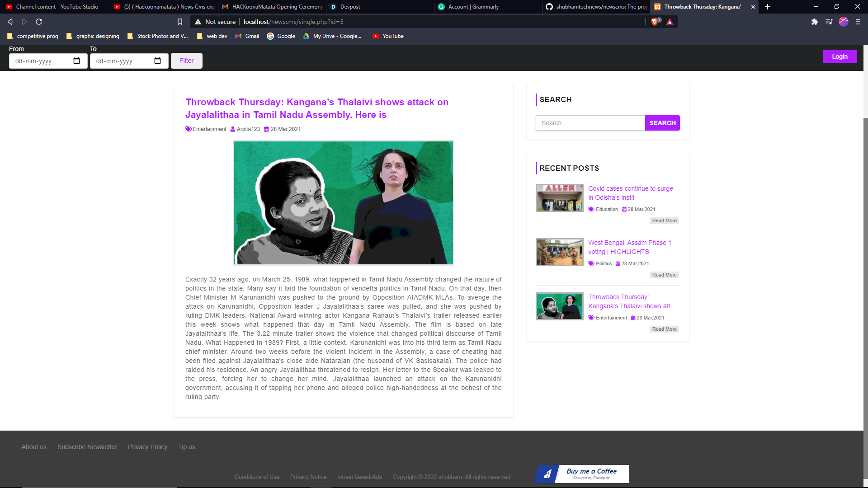Open calendar picker in To date field
The height and width of the screenshot is (488, 868).
tap(157, 61)
